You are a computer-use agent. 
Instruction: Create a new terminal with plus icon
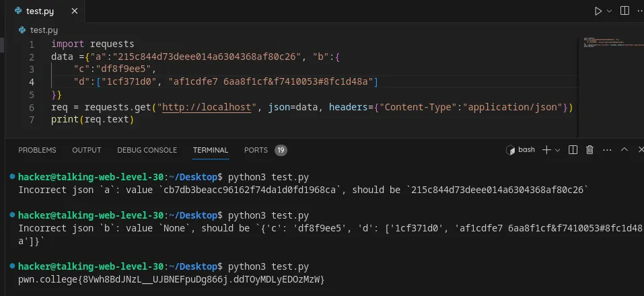(546, 150)
